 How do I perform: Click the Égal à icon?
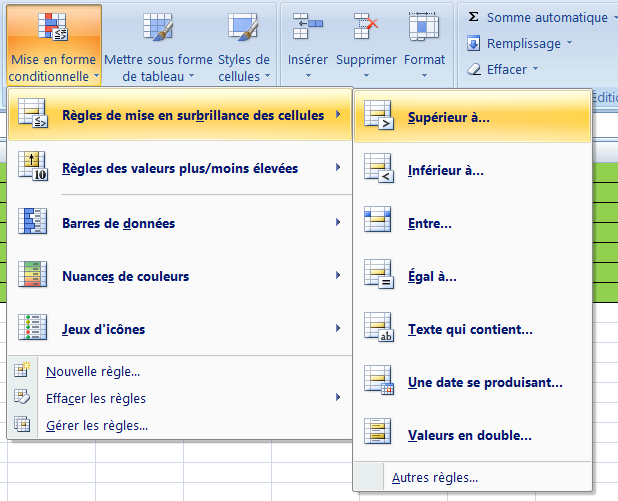coord(379,274)
